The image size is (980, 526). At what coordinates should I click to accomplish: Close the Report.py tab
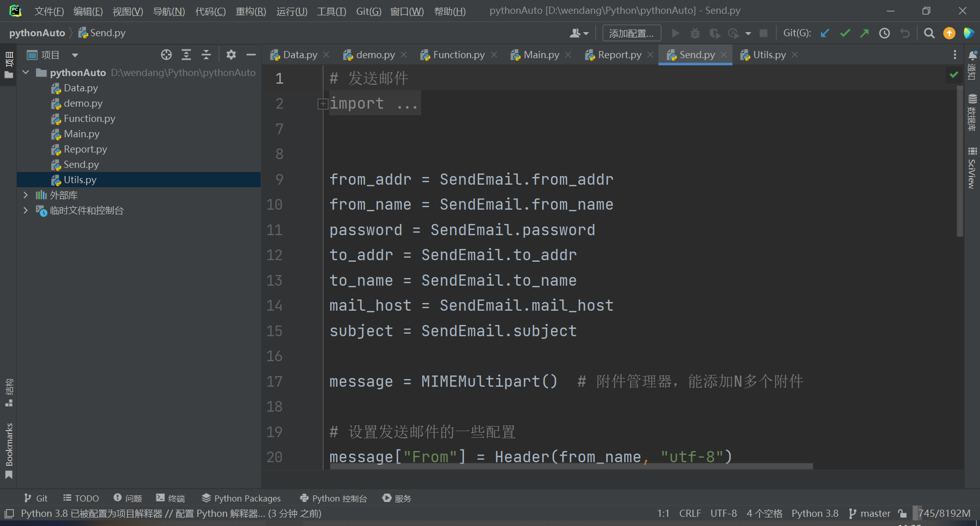650,55
